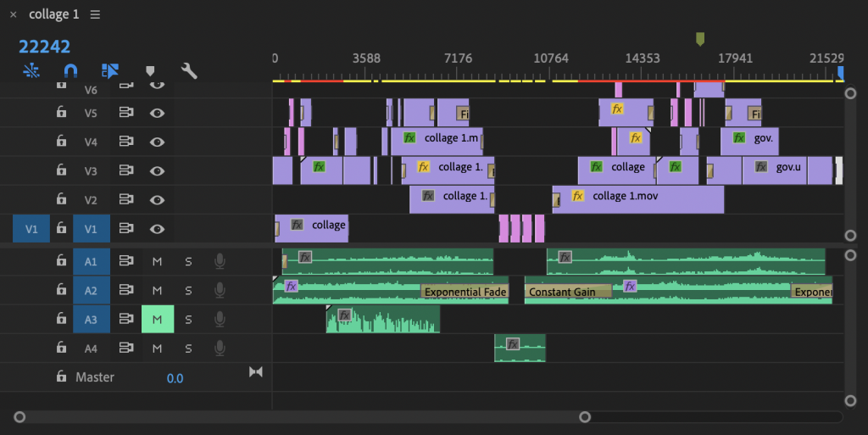Open the collage 1 panel menu

(x=95, y=14)
